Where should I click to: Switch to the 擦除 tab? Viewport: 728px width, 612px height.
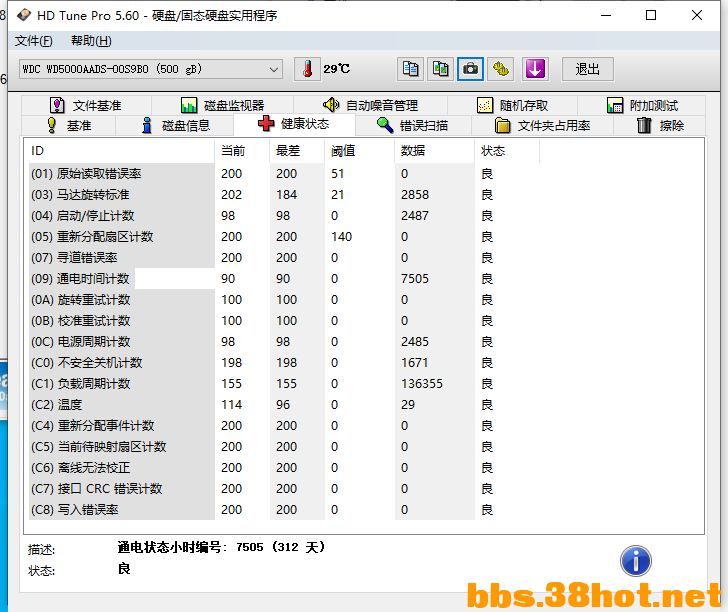tap(660, 125)
